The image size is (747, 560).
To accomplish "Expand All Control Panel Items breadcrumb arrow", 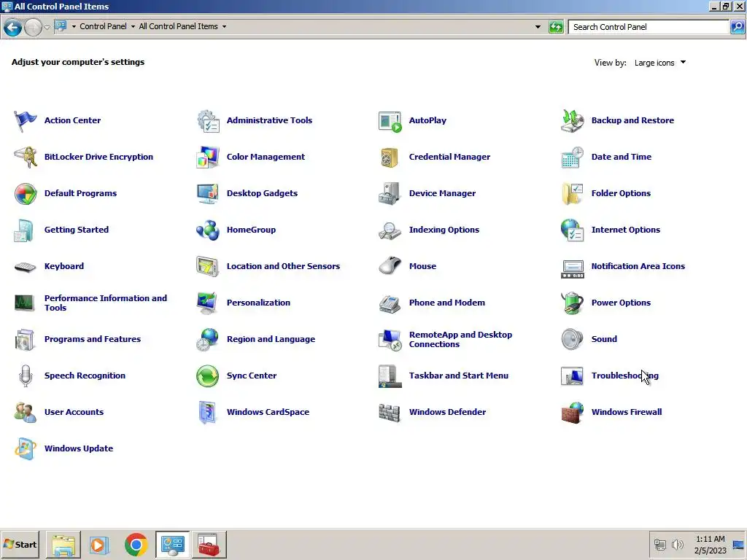I will 224,27.
